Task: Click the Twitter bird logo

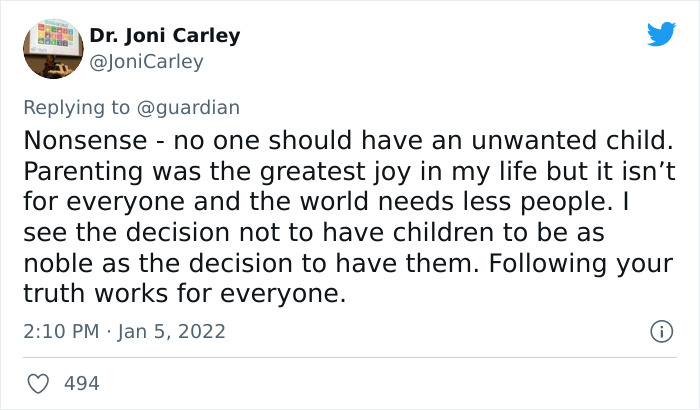Action: click(x=660, y=35)
